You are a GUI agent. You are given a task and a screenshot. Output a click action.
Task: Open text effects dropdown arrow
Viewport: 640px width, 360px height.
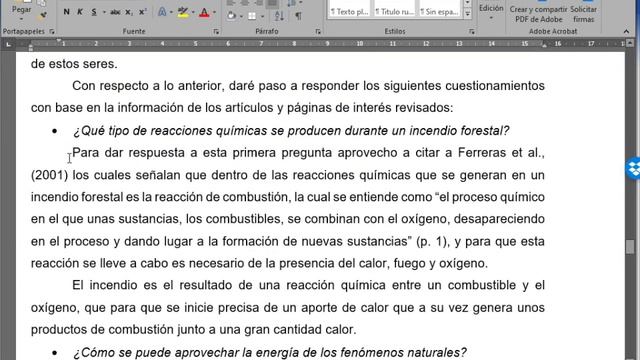[171, 12]
